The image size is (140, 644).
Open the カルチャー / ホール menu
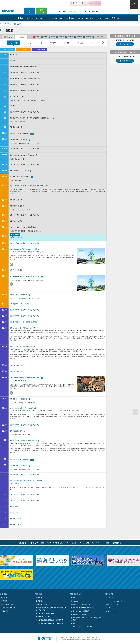coord(91,11)
